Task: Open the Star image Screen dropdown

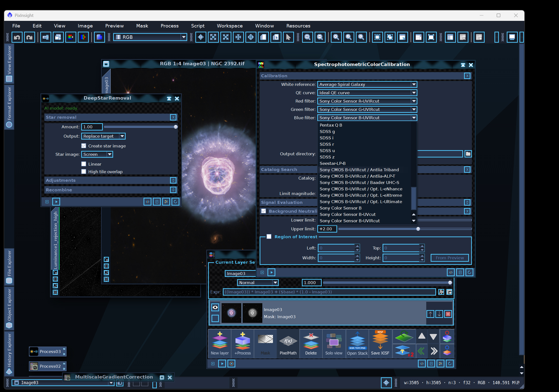Action: click(x=97, y=154)
